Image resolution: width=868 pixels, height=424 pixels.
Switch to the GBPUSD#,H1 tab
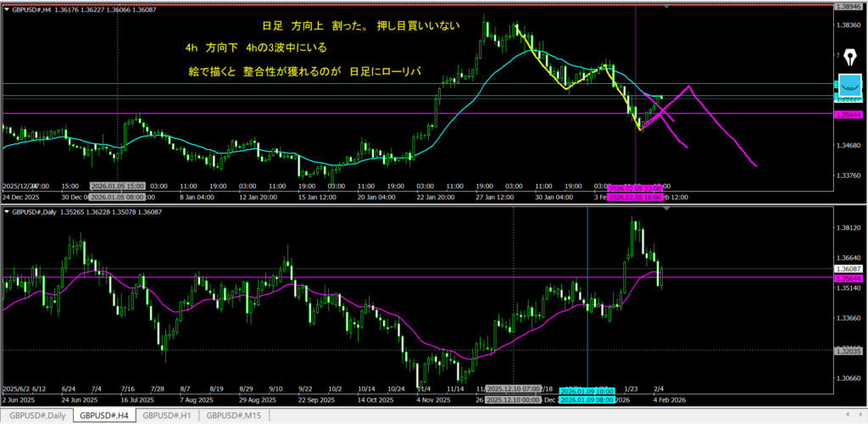(x=167, y=416)
